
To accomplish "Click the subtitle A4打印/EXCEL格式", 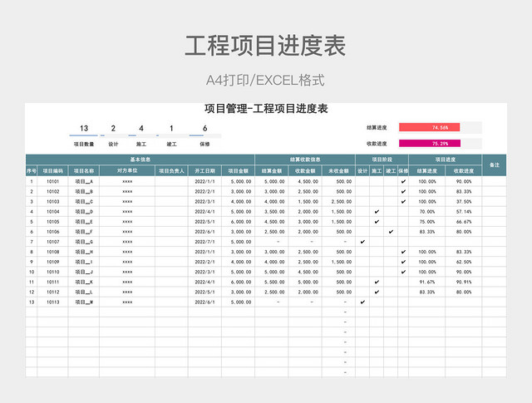I will [265, 81].
